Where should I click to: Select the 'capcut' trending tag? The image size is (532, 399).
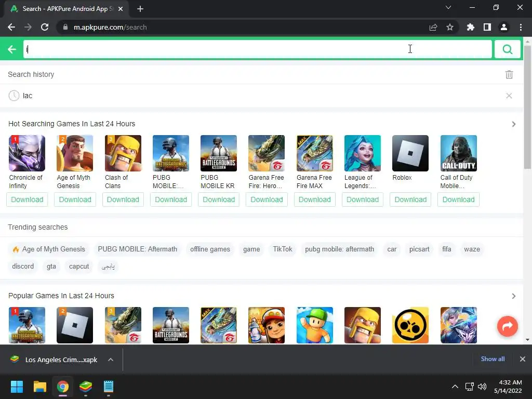(79, 267)
